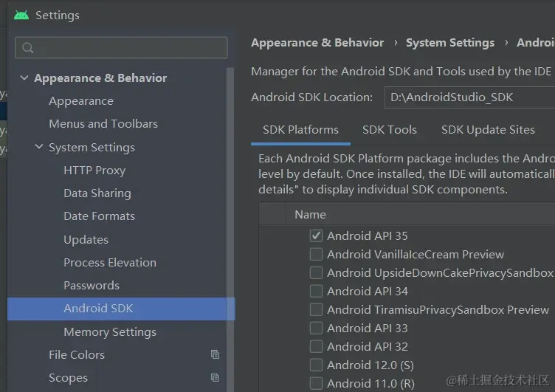Click the Android Studio logo icon
Viewport: 555px width, 392px height.
click(x=21, y=16)
